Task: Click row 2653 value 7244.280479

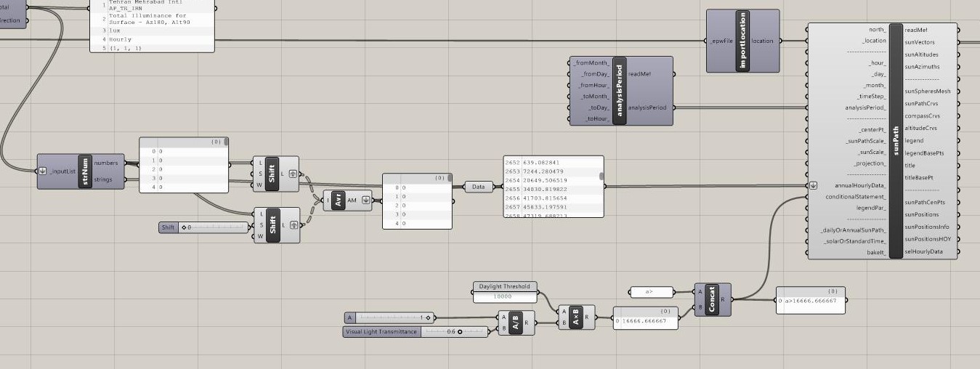Action: (x=553, y=171)
